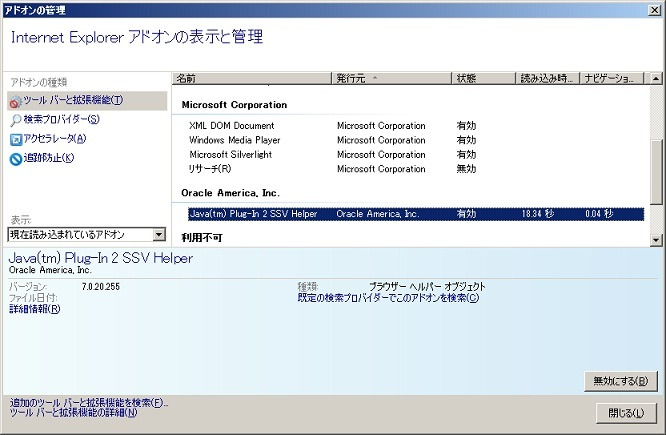Open 追加のツール バーと拡張機能を検索(F) link
Viewport: 666px width, 435px height.
(89, 403)
